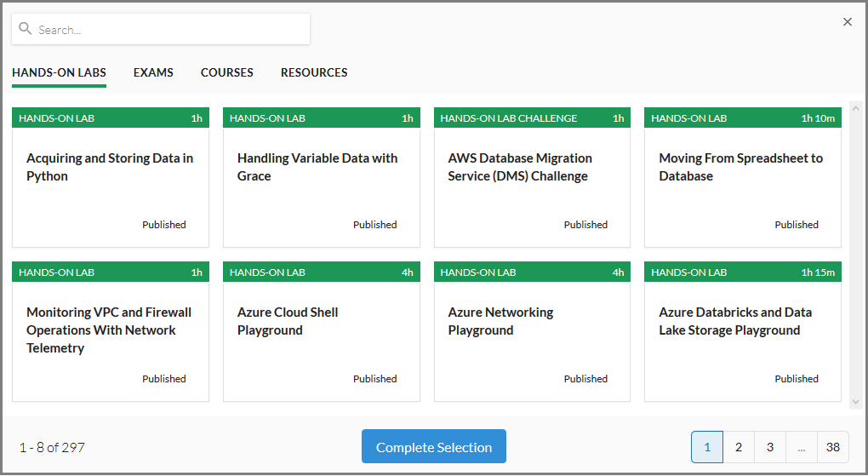
Task: Go to page 2 of results
Action: (x=739, y=447)
